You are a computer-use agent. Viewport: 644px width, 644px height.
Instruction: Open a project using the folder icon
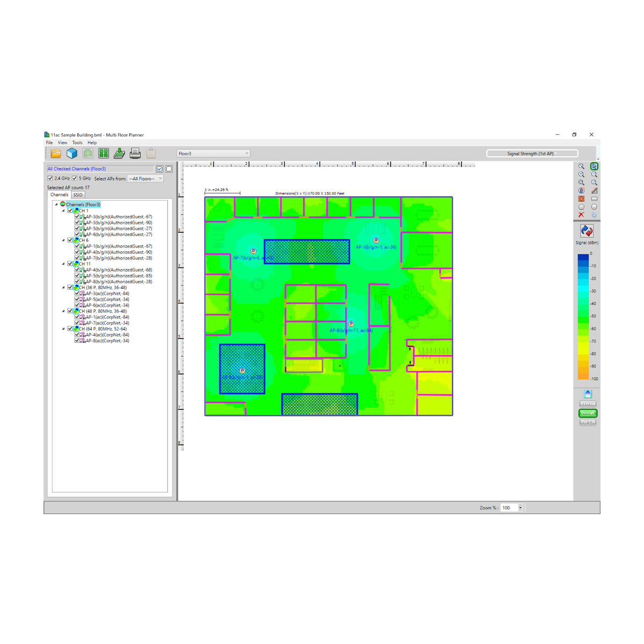pyautogui.click(x=56, y=153)
